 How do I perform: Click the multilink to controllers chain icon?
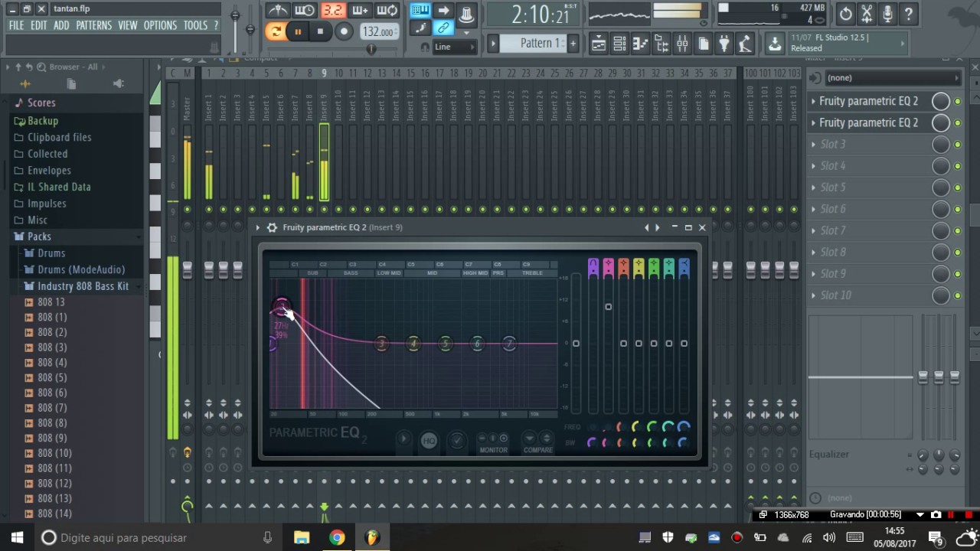point(443,28)
